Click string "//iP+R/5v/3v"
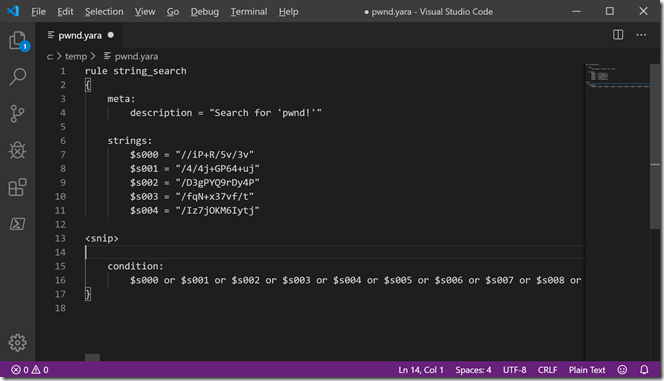Screen dimensions: 664x381 (x=215, y=155)
